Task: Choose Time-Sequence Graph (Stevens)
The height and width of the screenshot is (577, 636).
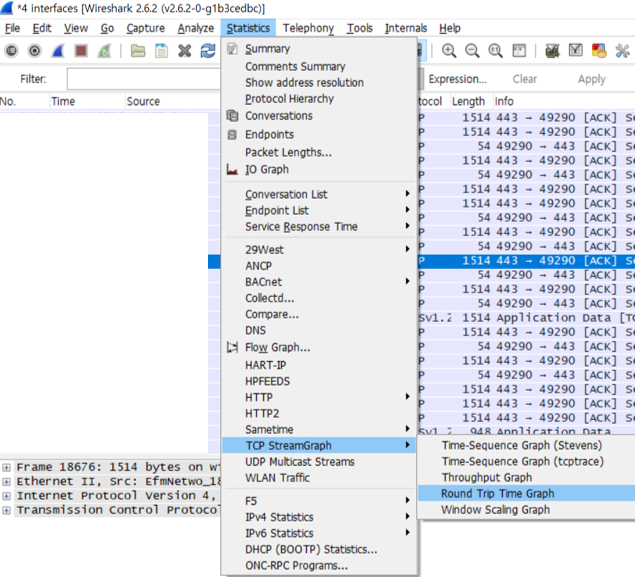Action: coord(522,445)
